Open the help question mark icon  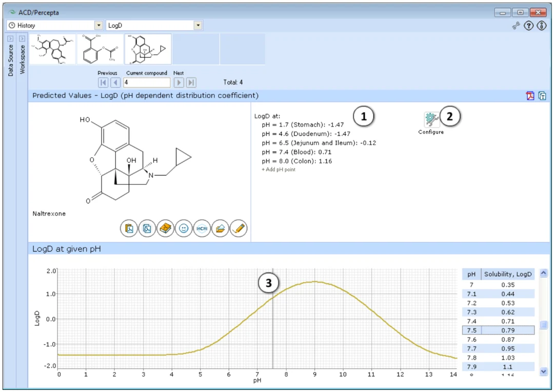click(528, 26)
